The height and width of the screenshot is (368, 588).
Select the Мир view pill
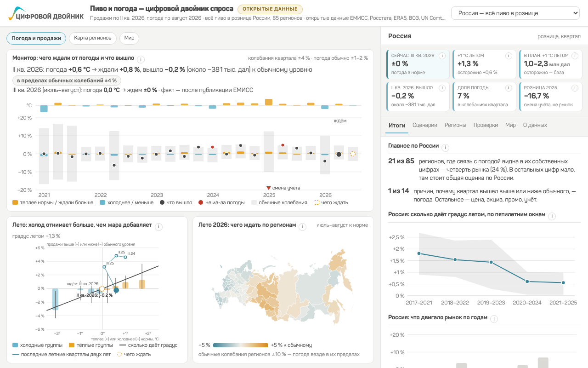click(129, 38)
